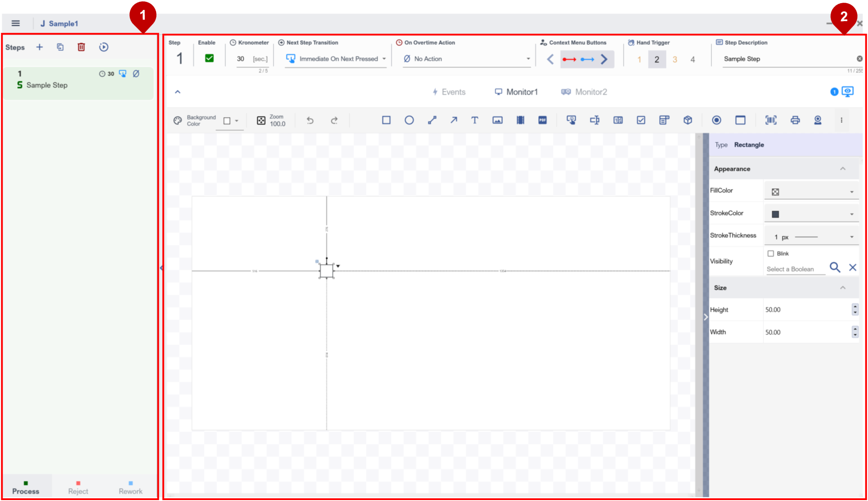Collapse the Appearance section
The width and height of the screenshot is (868, 501).
coord(842,169)
